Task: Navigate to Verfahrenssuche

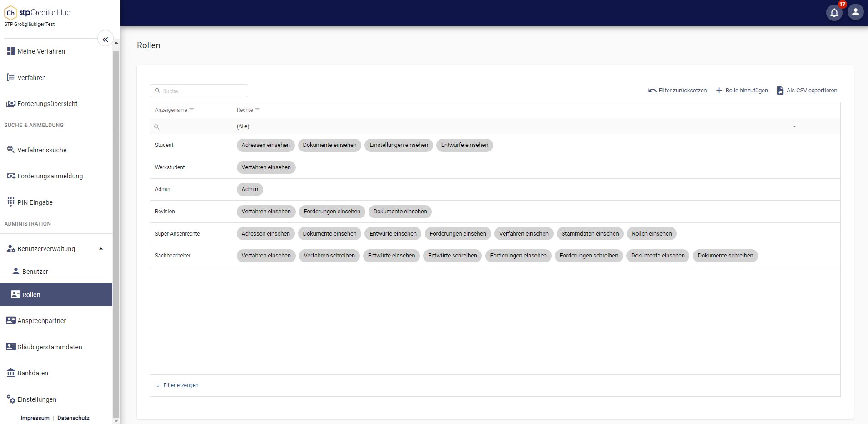Action: 42,150
